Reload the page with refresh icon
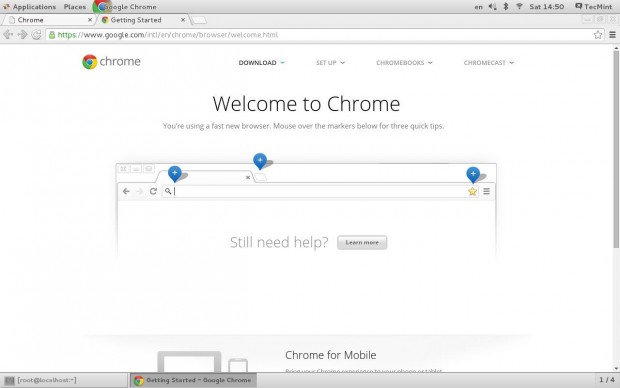 pyautogui.click(x=36, y=35)
